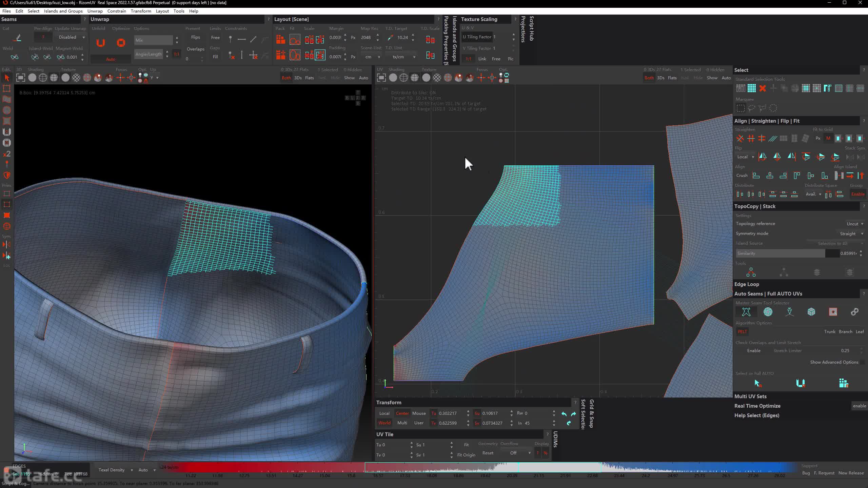Toggle Fill gaps option
The image size is (868, 488).
tap(215, 57)
